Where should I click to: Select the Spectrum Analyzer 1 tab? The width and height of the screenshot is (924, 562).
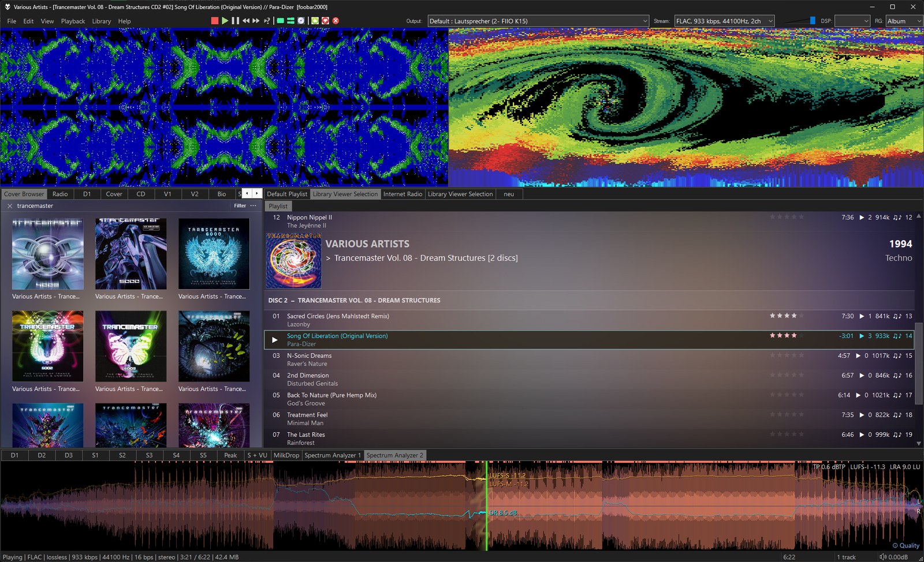(333, 455)
